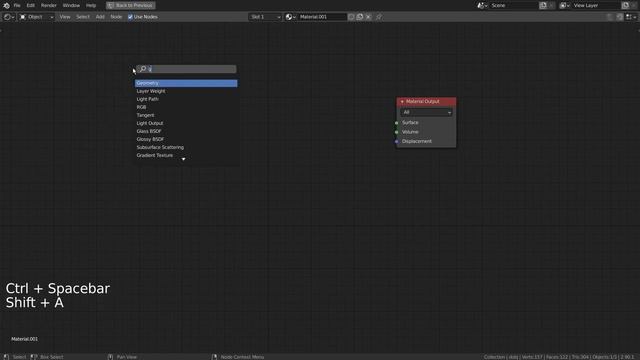
Task: Select Light Path in the search results
Action: point(186,99)
